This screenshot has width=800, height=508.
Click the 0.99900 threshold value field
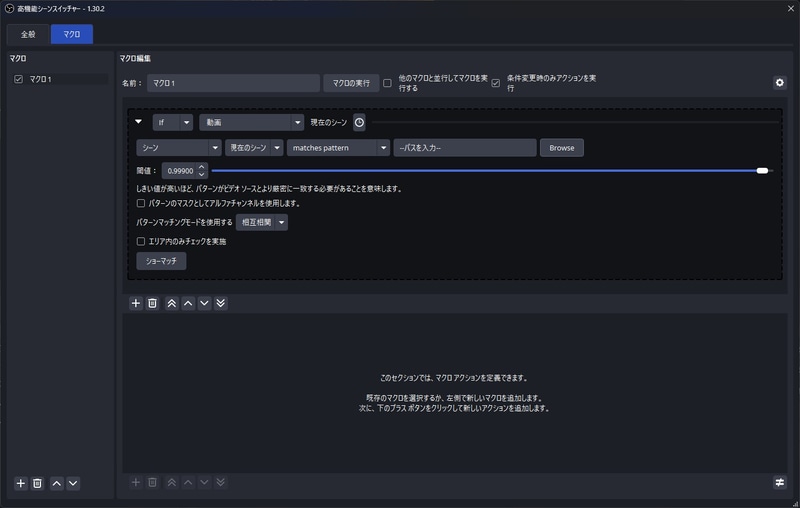180,171
